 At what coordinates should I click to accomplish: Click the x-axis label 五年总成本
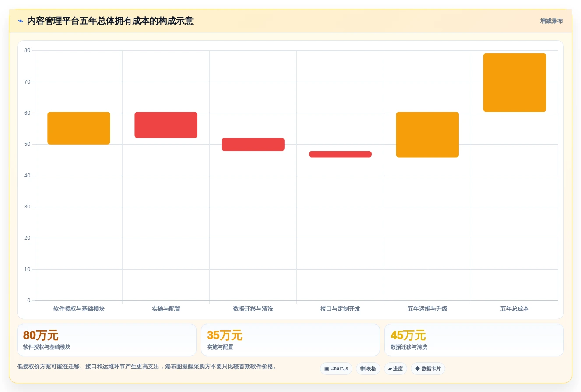point(514,309)
